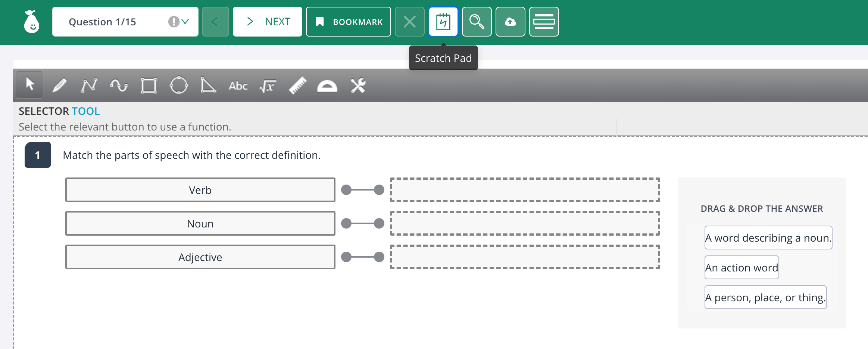Go to the previous question arrow
Viewport: 868px width, 349px height.
point(216,22)
